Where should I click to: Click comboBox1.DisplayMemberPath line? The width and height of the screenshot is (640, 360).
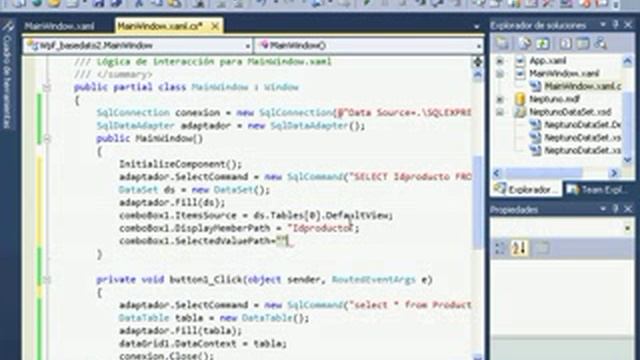239,228
